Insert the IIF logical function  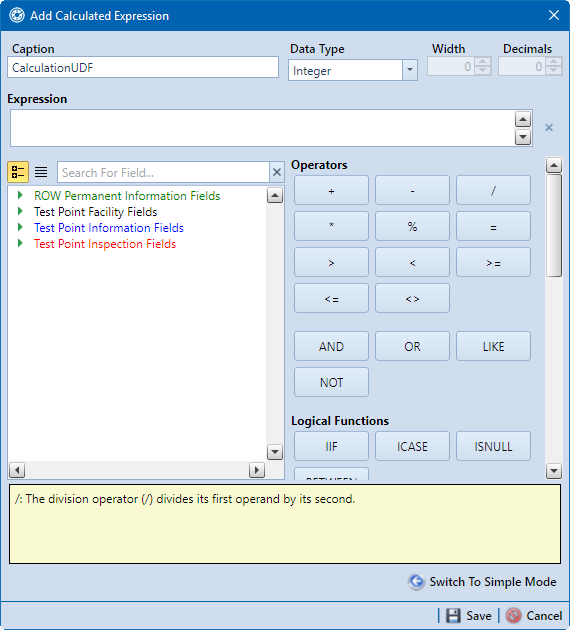click(x=331, y=446)
